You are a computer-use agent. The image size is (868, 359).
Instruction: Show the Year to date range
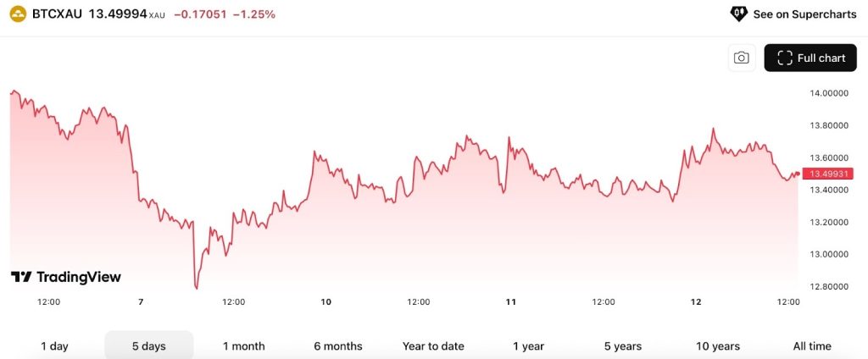point(433,345)
